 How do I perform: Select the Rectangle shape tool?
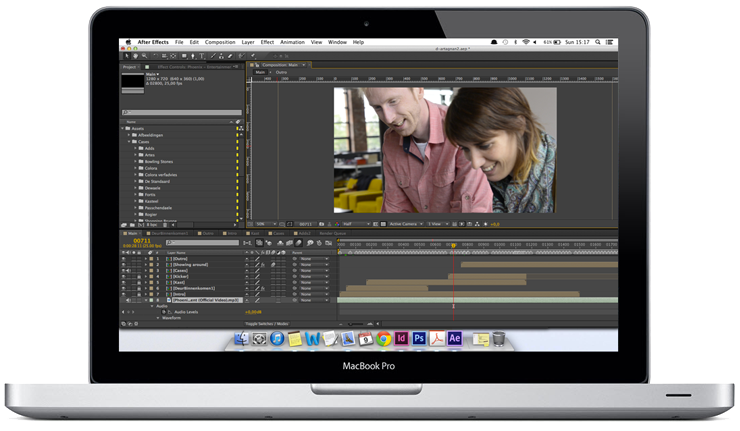click(185, 56)
